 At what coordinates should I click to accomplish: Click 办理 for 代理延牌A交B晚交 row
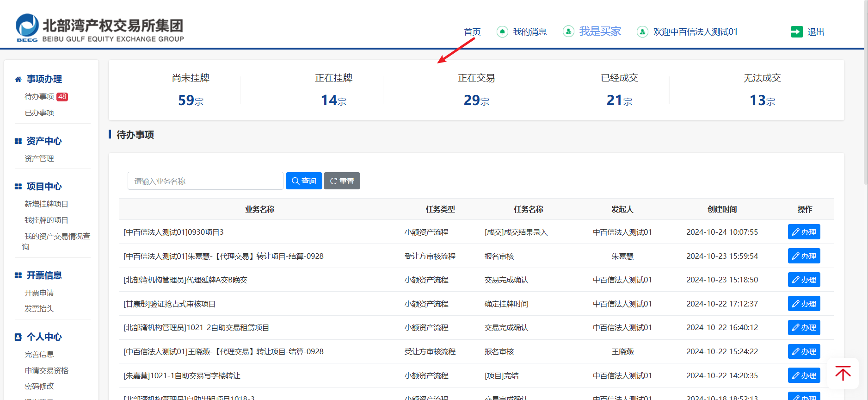(x=804, y=280)
